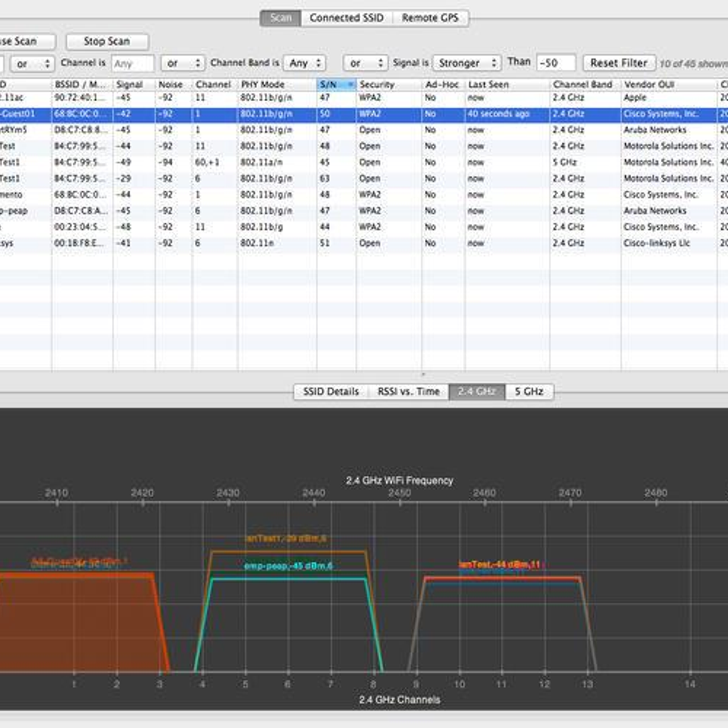Click the 'peap' SSID row

click(x=364, y=211)
